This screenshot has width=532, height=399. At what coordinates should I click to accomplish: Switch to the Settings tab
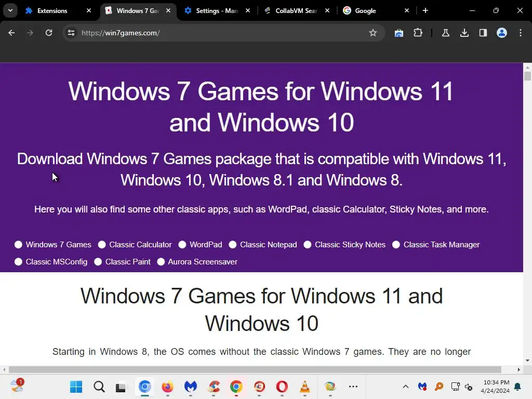tap(217, 11)
